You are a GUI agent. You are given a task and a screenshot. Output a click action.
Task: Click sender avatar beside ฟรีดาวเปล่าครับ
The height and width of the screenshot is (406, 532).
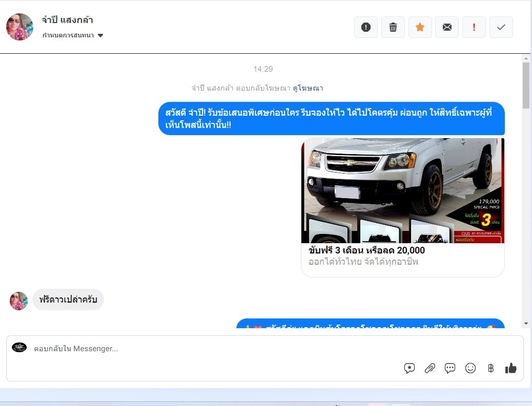click(18, 301)
